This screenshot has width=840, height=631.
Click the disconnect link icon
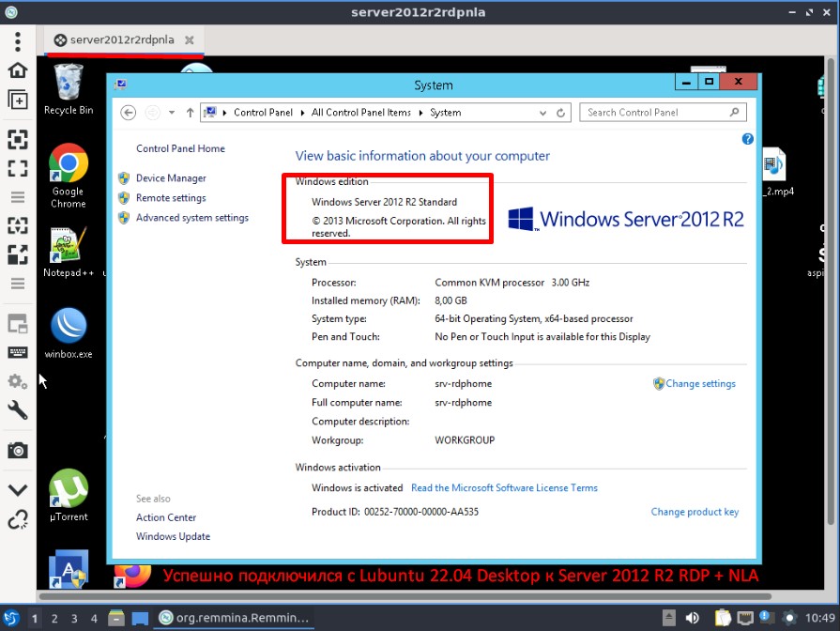tap(18, 519)
